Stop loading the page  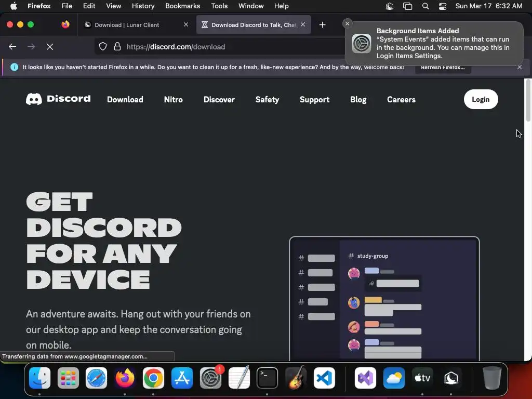pyautogui.click(x=50, y=46)
